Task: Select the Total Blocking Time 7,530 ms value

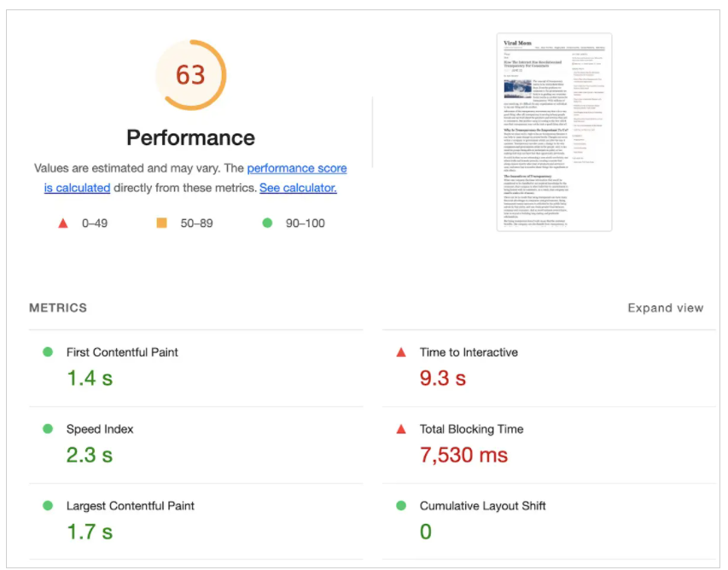Action: click(x=463, y=455)
